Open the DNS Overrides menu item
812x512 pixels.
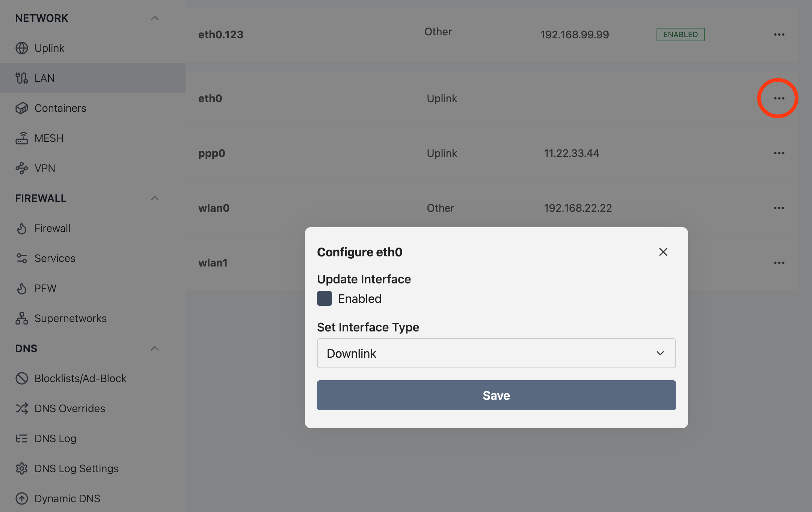(x=69, y=408)
